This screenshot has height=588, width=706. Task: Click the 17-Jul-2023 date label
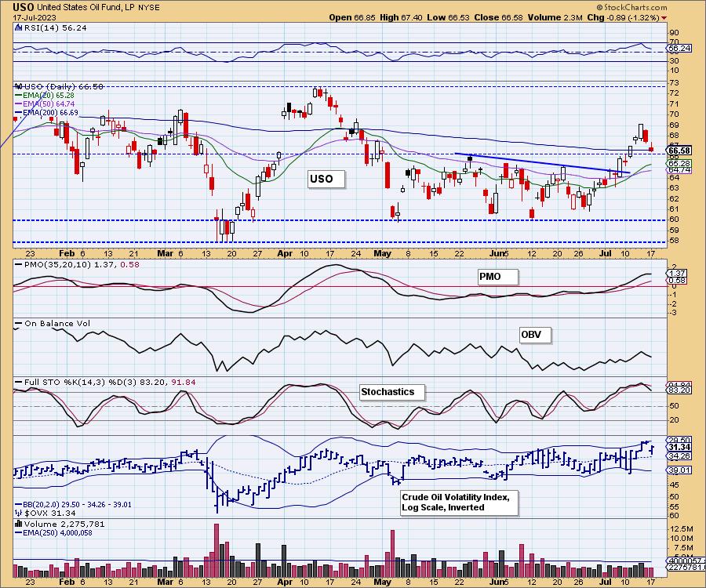click(x=35, y=17)
